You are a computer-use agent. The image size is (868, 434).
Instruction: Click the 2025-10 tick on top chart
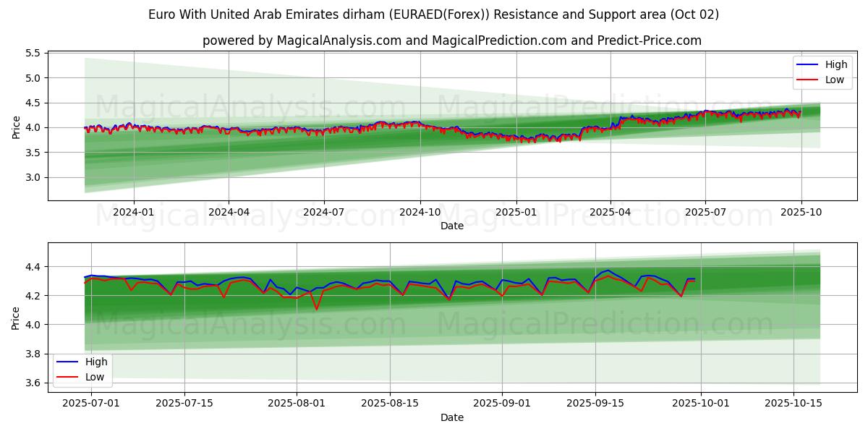tap(801, 212)
